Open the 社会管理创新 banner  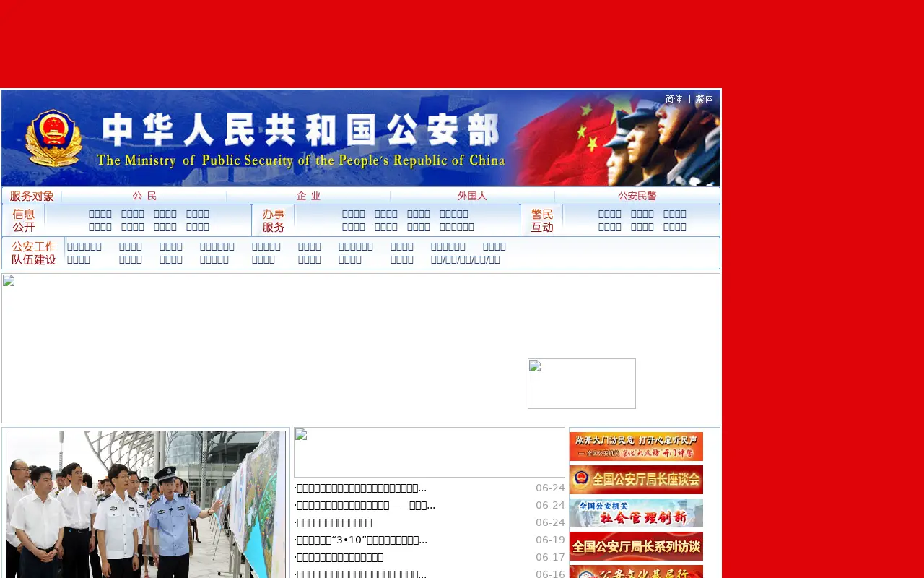(636, 513)
